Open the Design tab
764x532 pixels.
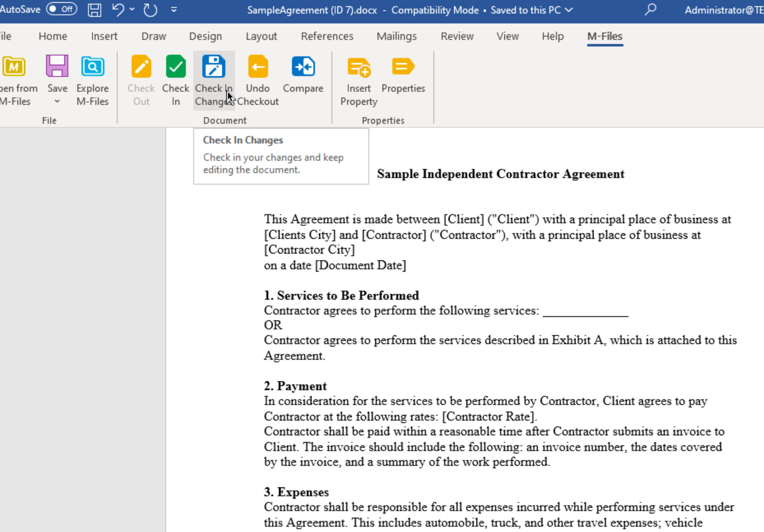point(205,36)
